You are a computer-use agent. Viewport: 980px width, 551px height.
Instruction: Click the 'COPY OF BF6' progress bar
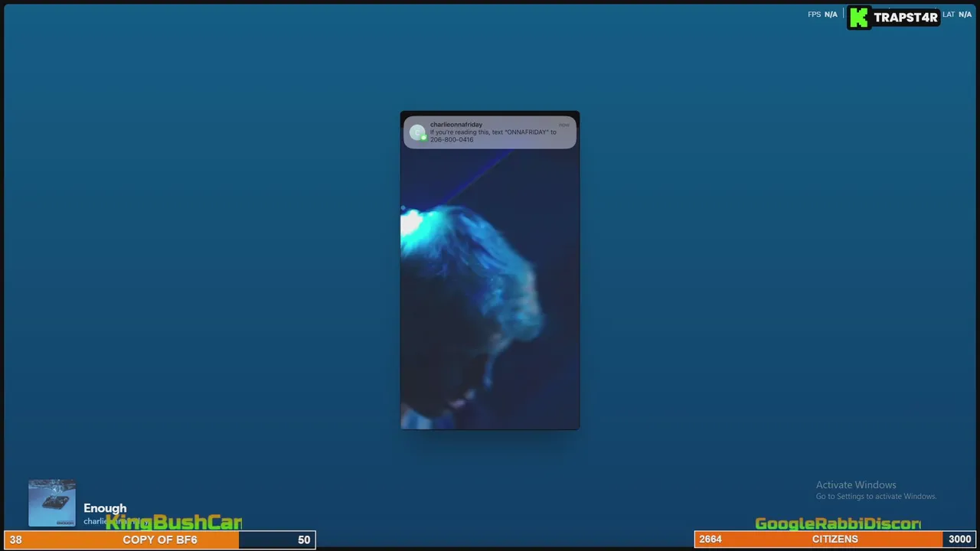tap(159, 540)
